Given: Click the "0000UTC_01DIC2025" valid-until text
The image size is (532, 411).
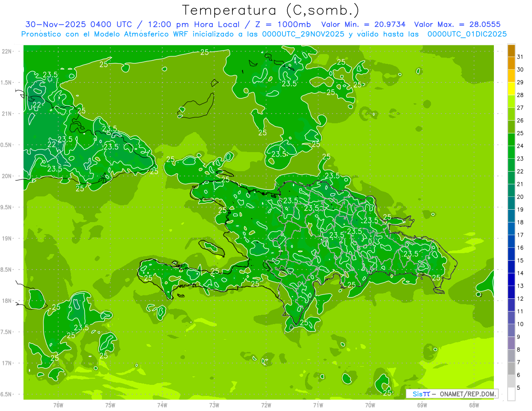Looking at the screenshot, I should (467, 34).
